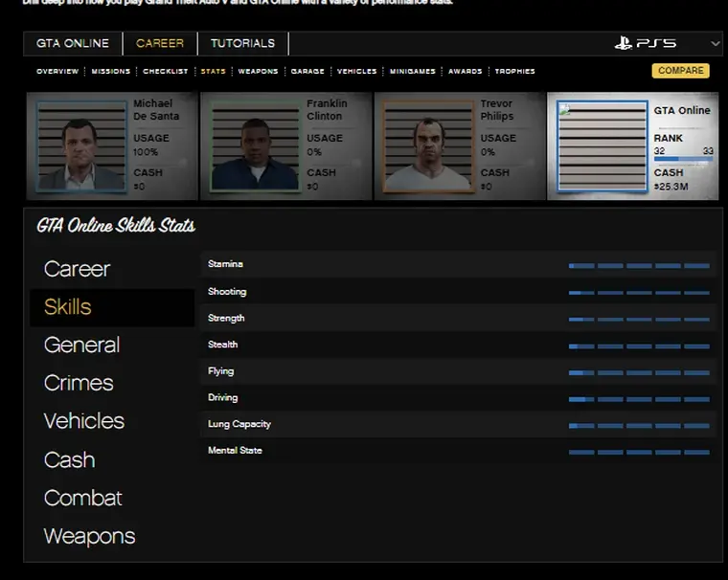The height and width of the screenshot is (580, 728).
Task: Click the Shooting skill bar
Action: [639, 293]
